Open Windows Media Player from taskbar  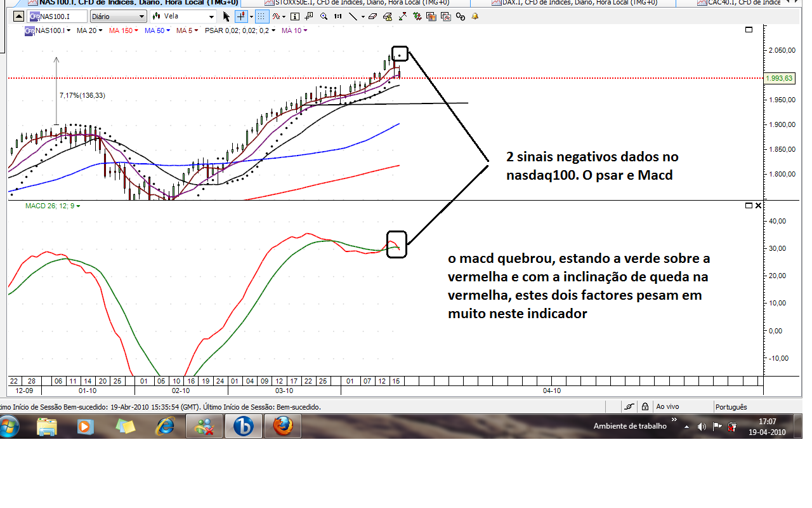tap(85, 427)
